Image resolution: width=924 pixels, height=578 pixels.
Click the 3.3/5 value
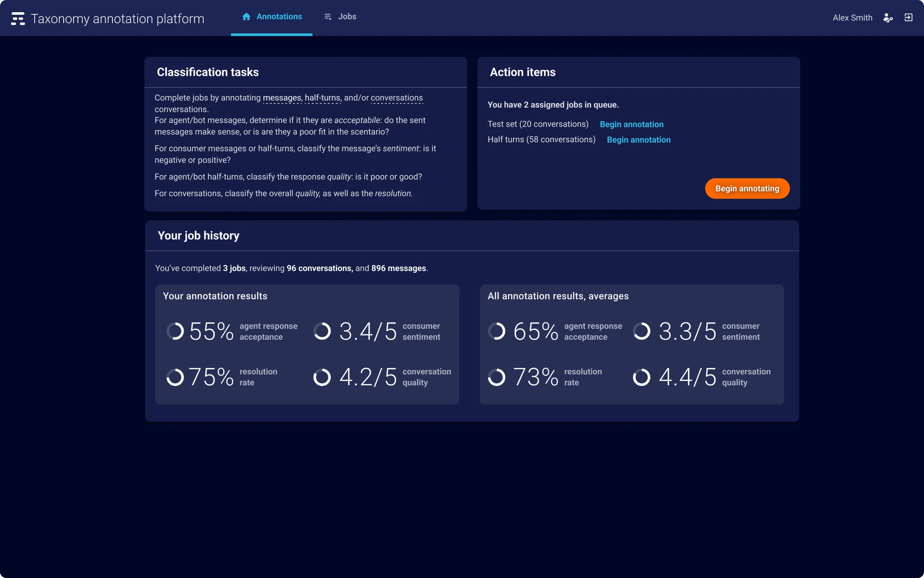(x=688, y=331)
